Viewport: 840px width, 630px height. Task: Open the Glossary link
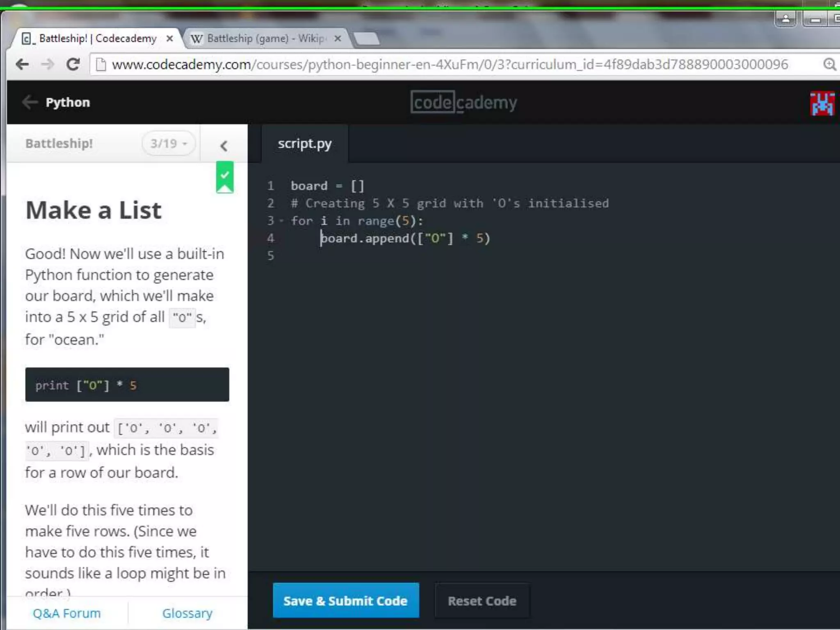click(187, 613)
